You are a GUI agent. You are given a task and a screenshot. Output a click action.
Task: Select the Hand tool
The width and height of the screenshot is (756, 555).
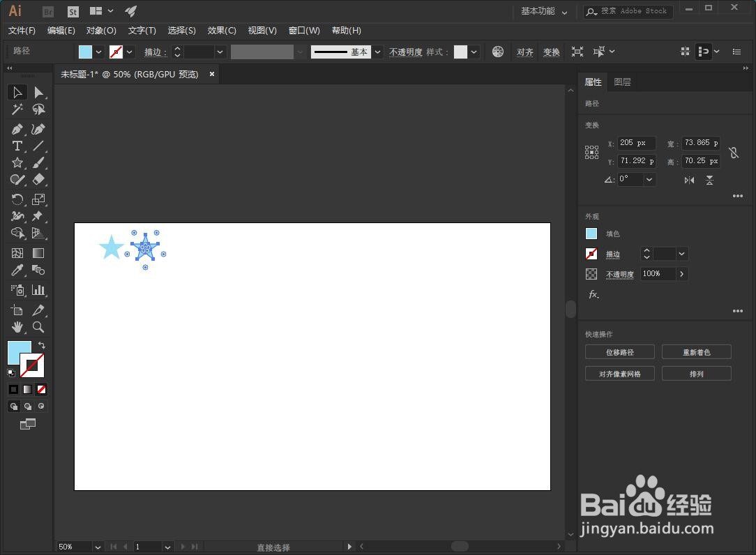(17, 327)
